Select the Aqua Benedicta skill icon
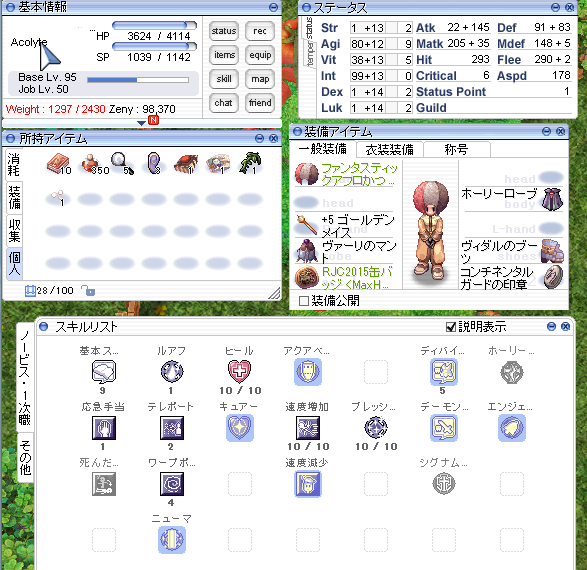Viewport: 587px width, 570px height. (x=308, y=372)
